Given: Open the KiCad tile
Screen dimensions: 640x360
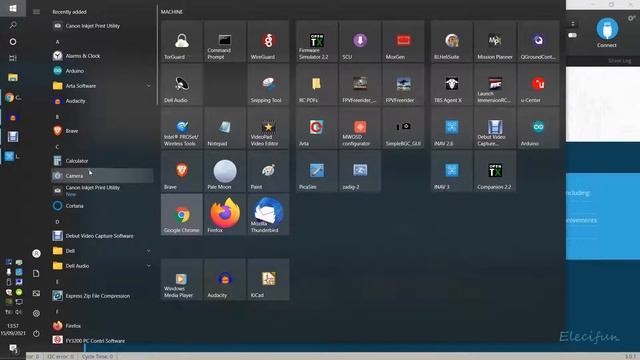Looking at the screenshot, I should (268, 280).
